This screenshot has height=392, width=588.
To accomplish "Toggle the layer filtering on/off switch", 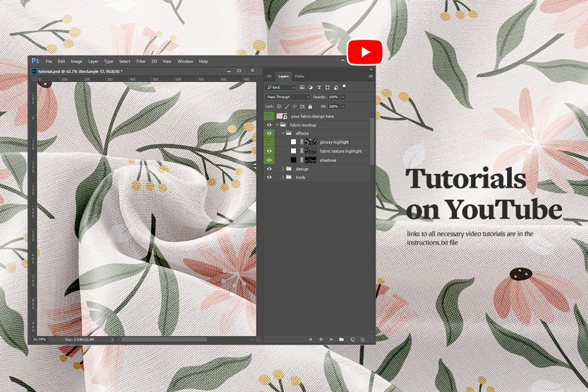I will point(344,88).
